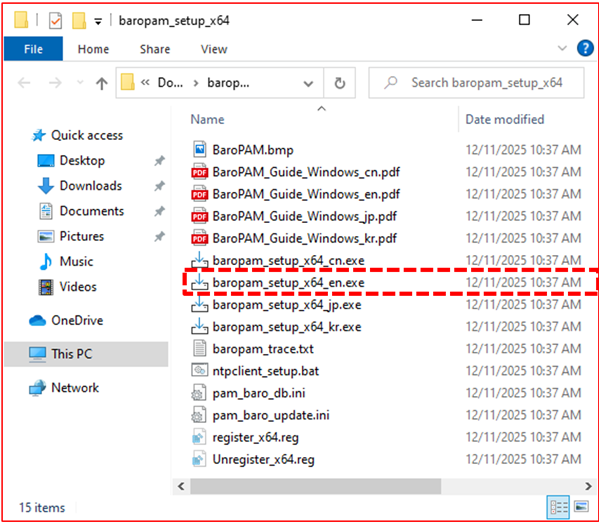The height and width of the screenshot is (523, 599).
Task: Click the pam_baro_db.ini file name
Action: tap(259, 393)
